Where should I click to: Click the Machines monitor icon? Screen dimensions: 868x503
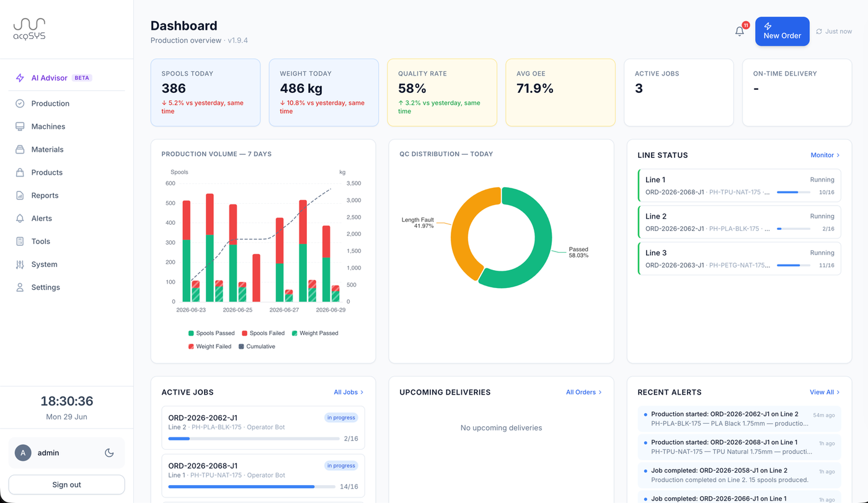(20, 126)
